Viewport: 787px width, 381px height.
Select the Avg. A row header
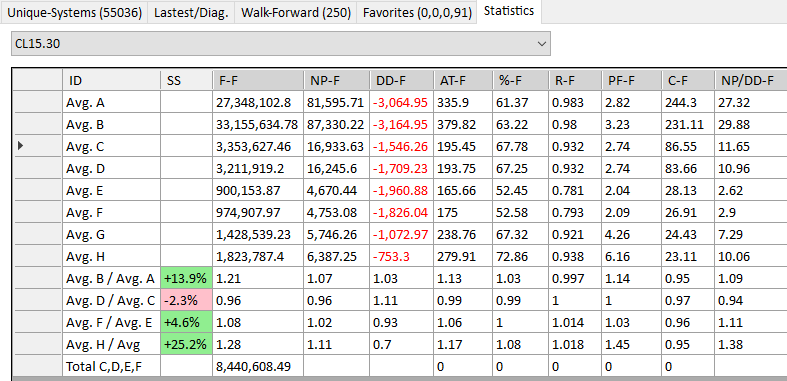tap(37, 102)
